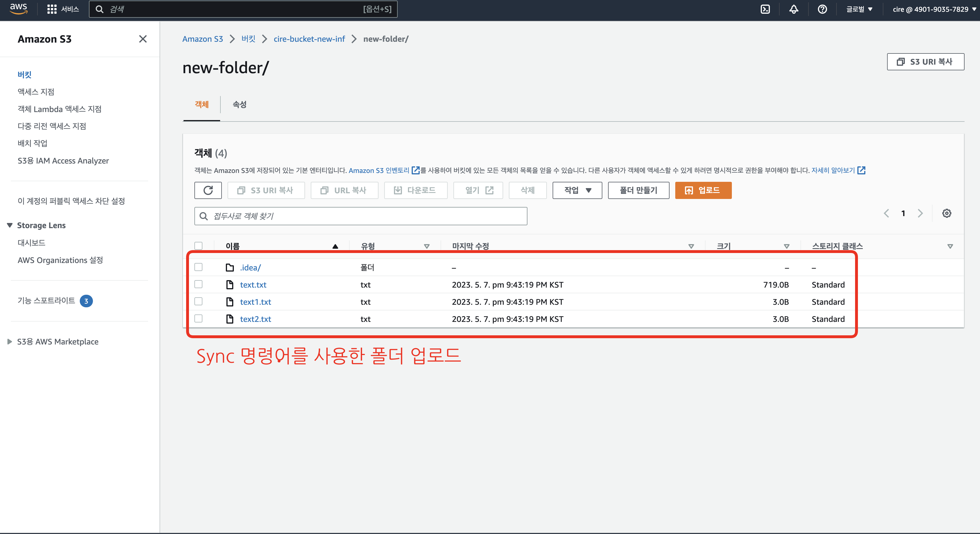This screenshot has height=534, width=980.
Task: Open the services grid menu icon
Action: (x=52, y=9)
